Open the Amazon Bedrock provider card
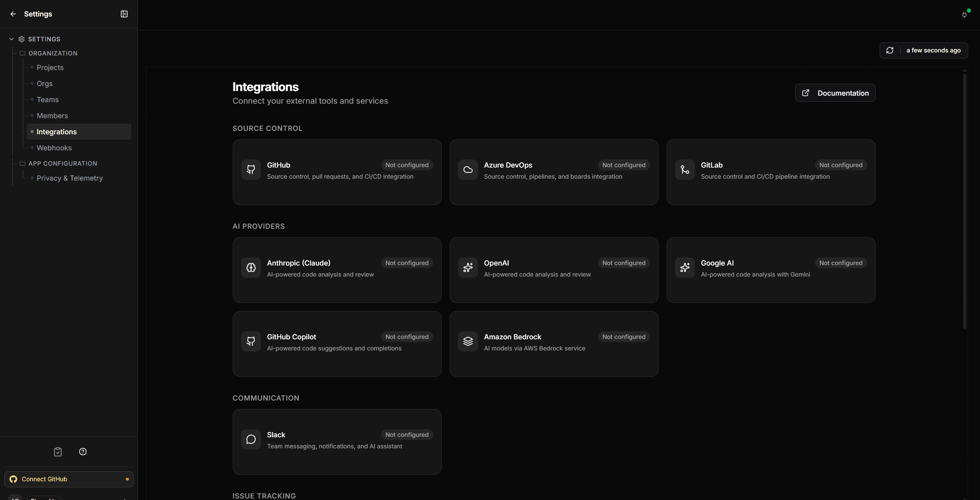Image resolution: width=980 pixels, height=500 pixels. pos(554,344)
